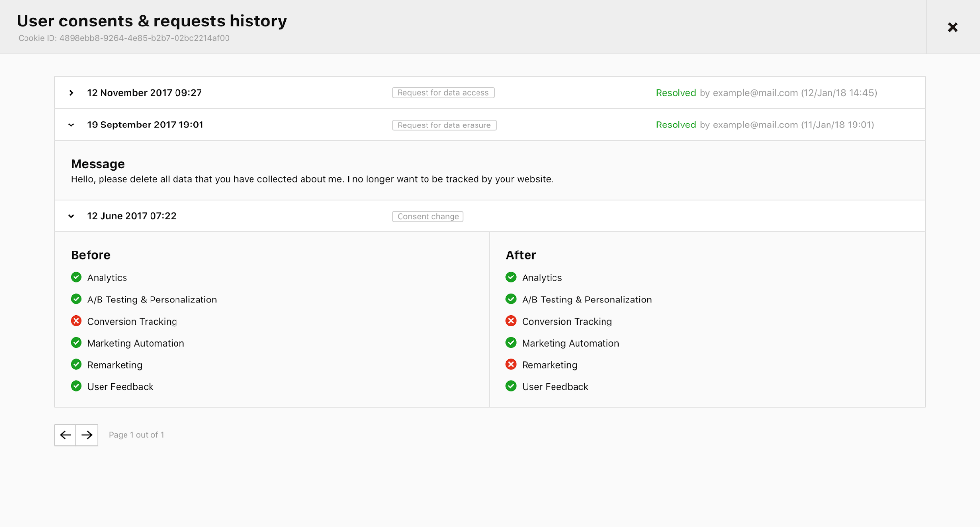Collapse the 19 September 2017 entry
980x527 pixels.
pos(71,125)
